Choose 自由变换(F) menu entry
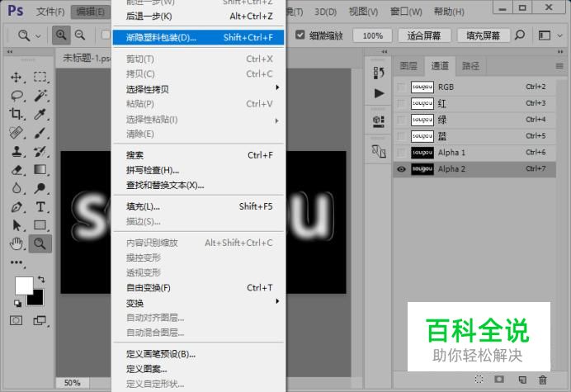Image resolution: width=571 pixels, height=392 pixels. point(199,288)
